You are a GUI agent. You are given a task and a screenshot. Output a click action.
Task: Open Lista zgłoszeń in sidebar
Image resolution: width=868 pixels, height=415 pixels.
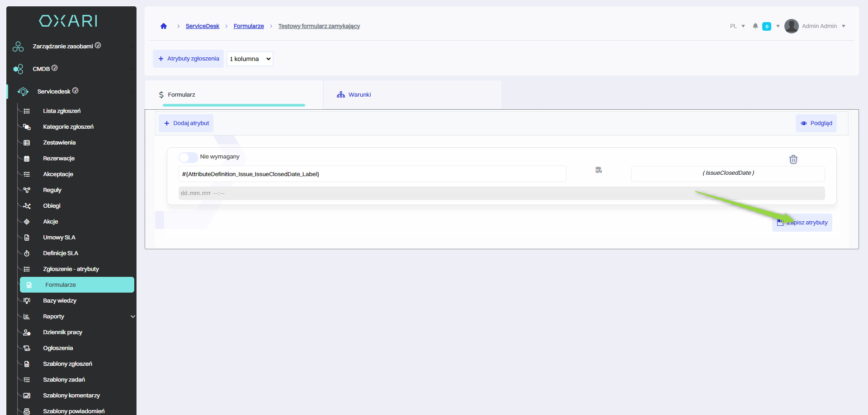coord(61,111)
